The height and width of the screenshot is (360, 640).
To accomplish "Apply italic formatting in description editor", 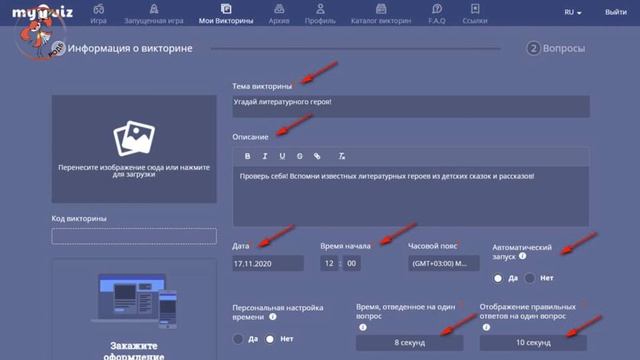I will point(265,156).
